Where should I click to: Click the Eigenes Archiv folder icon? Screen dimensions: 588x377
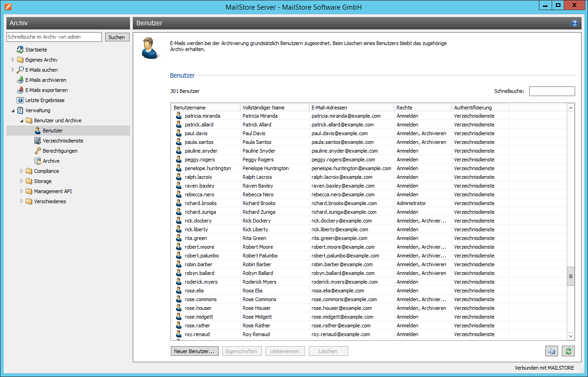[x=20, y=60]
